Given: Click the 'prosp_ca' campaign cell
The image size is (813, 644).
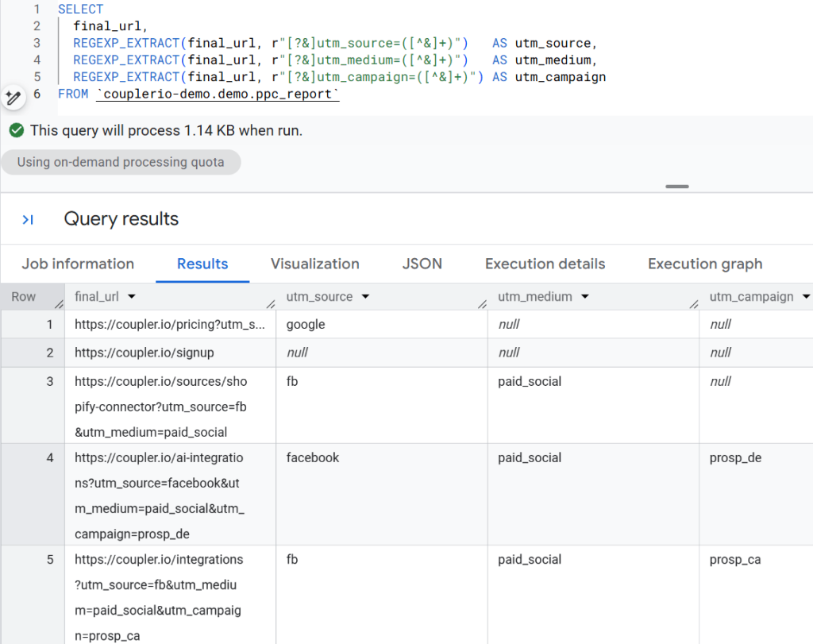Looking at the screenshot, I should coord(756,595).
